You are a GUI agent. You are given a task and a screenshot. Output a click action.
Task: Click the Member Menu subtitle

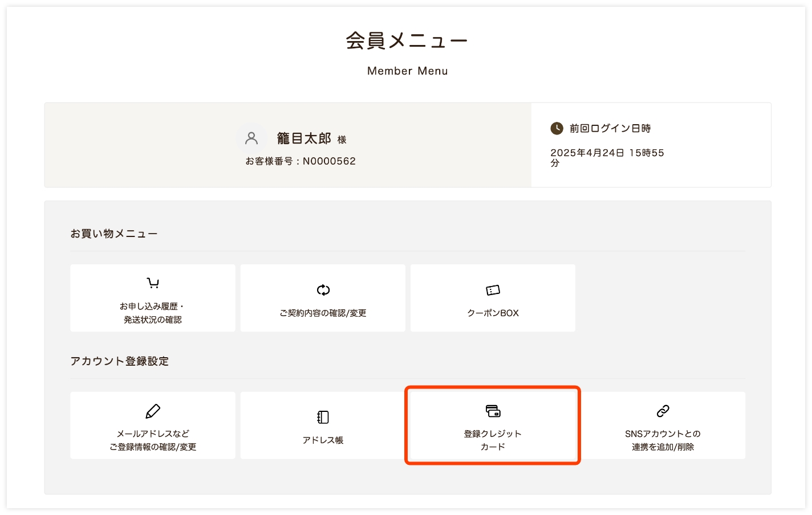click(408, 71)
